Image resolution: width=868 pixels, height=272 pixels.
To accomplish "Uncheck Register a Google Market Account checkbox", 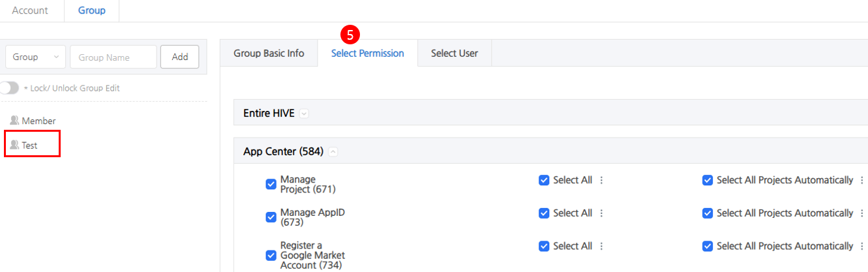I will tap(271, 255).
